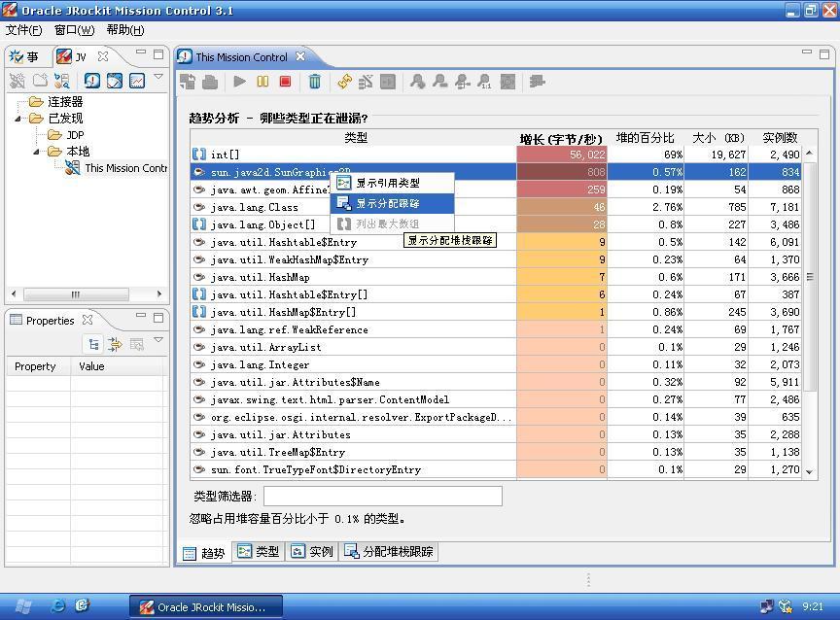Toggle Properties show advanced properties icon
The height and width of the screenshot is (620, 840).
pyautogui.click(x=115, y=344)
